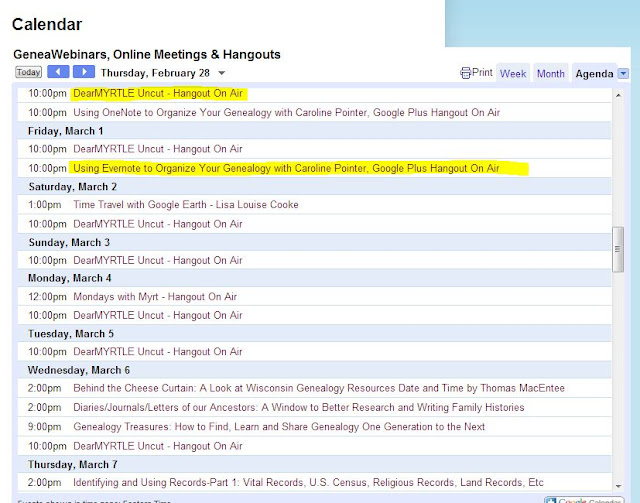Go to next period with right arrow
640x503 pixels.
(x=84, y=72)
